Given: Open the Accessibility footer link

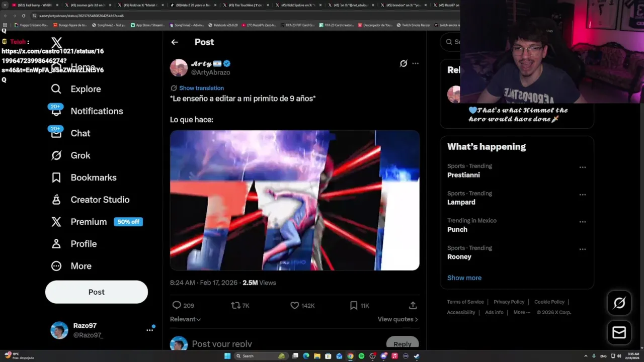Looking at the screenshot, I should click(x=461, y=312).
